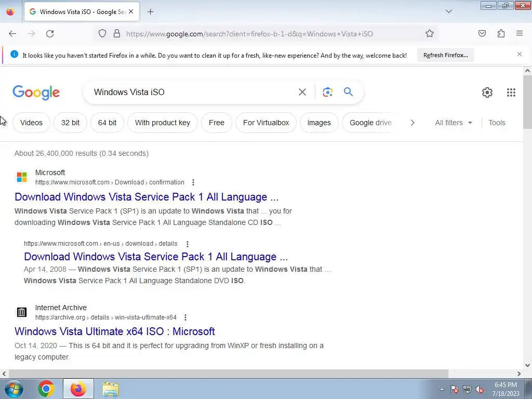Click the taskbar clock 6:45 PM
The image size is (532, 399).
coord(506,385)
